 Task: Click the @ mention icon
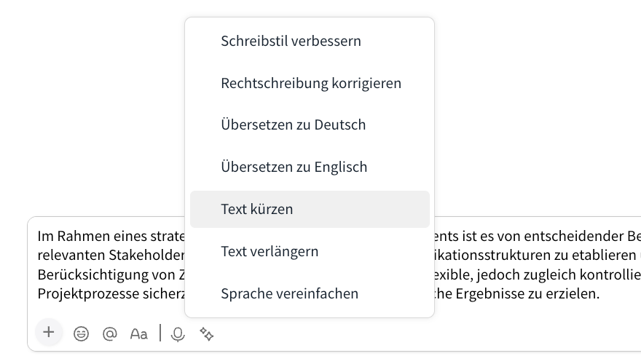pos(110,333)
